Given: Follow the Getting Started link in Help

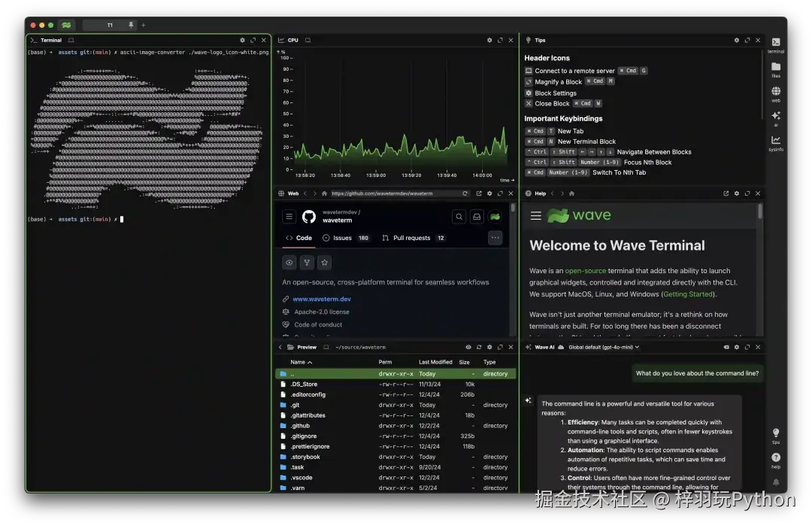Looking at the screenshot, I should coord(688,293).
